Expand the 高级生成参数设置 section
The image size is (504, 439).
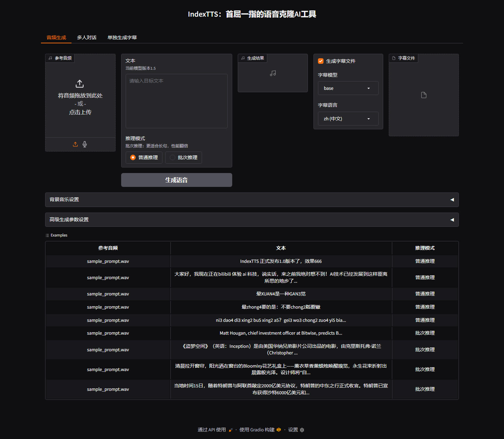tap(252, 220)
